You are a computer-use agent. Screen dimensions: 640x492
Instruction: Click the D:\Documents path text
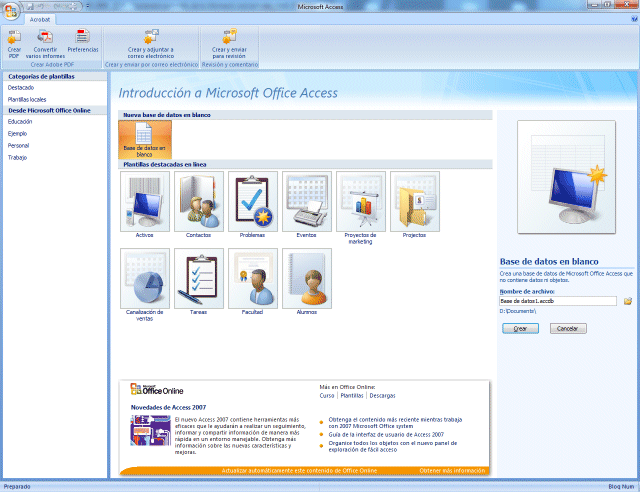pyautogui.click(x=518, y=311)
